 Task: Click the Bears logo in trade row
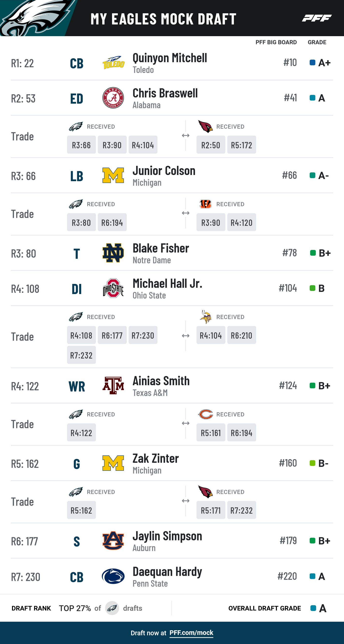(205, 414)
